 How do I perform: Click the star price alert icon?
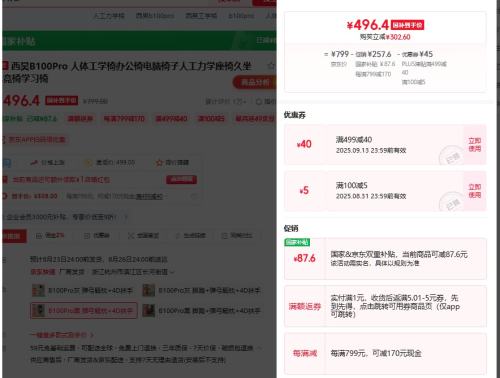point(159,163)
